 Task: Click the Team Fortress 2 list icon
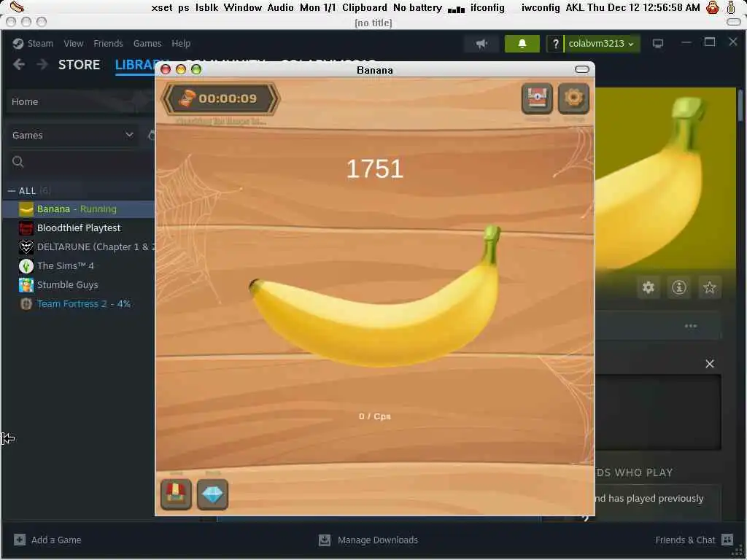(26, 304)
